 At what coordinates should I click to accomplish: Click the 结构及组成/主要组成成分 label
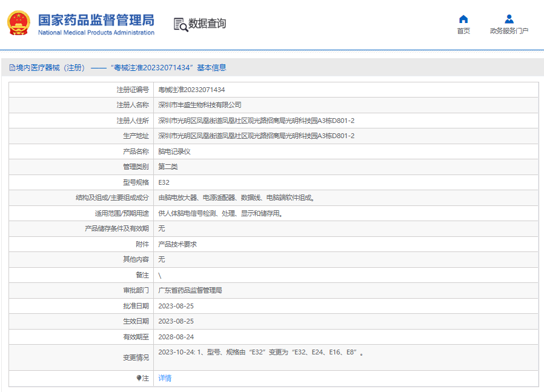112,198
